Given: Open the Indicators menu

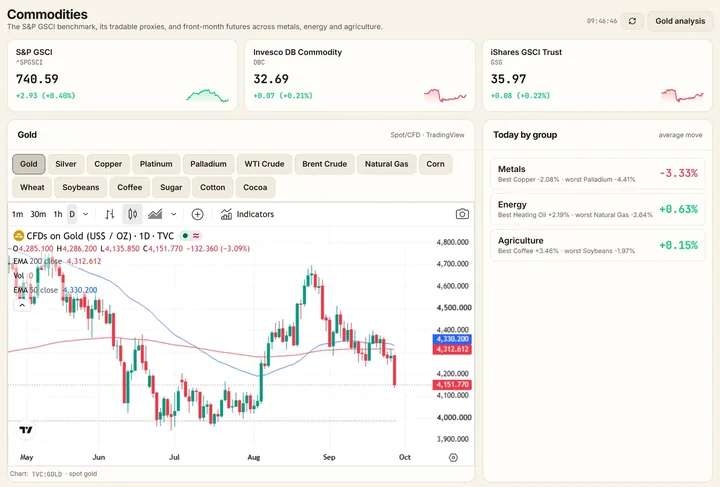Looking at the screenshot, I should 247,214.
